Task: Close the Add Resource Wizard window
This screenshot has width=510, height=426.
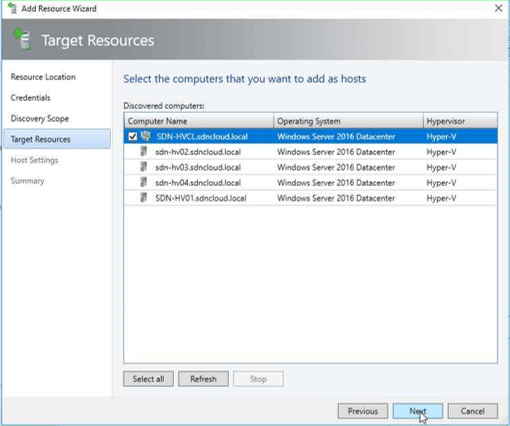Action: (x=498, y=8)
